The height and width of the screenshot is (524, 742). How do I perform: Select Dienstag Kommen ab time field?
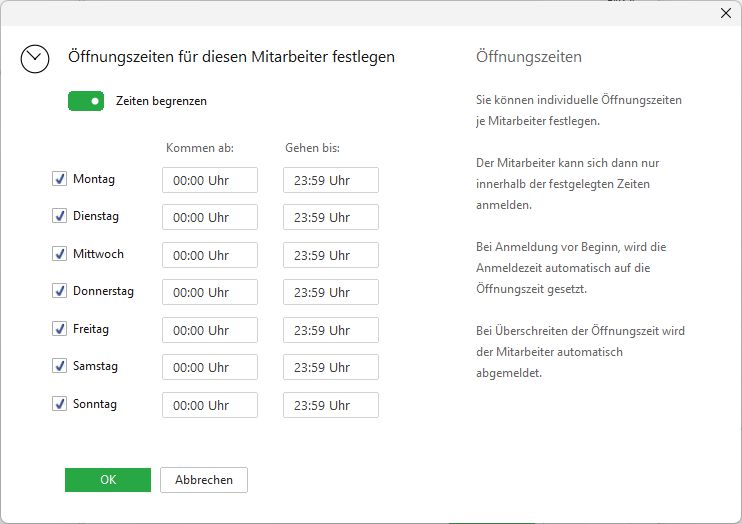click(210, 217)
